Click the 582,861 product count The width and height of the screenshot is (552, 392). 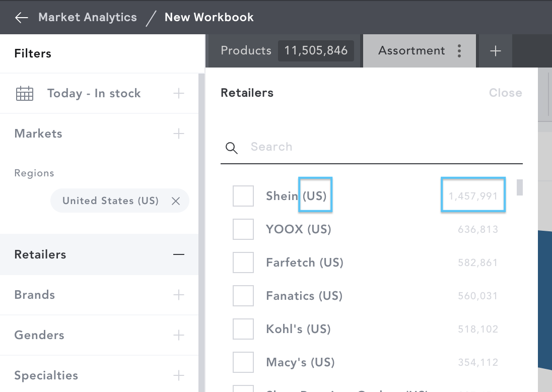click(478, 263)
